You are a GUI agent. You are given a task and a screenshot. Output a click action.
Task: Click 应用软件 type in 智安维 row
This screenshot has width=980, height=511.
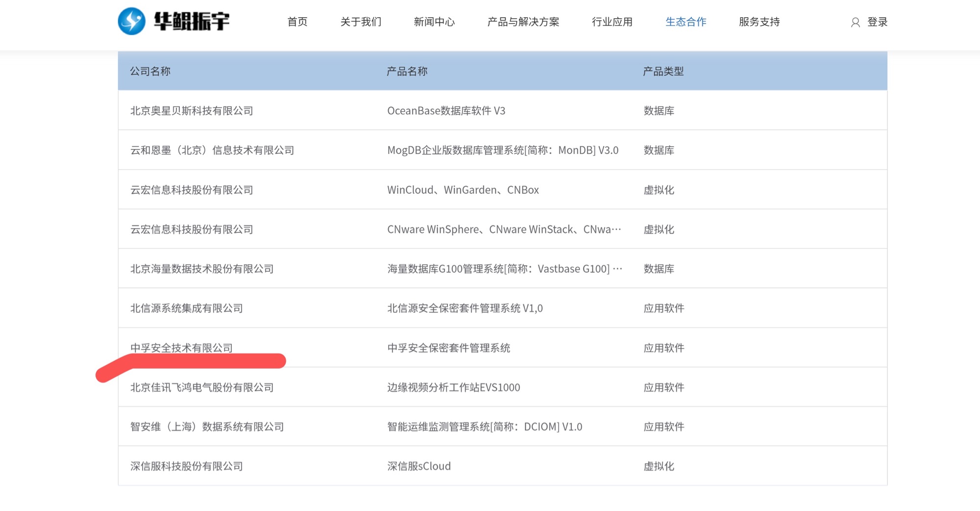click(x=664, y=427)
